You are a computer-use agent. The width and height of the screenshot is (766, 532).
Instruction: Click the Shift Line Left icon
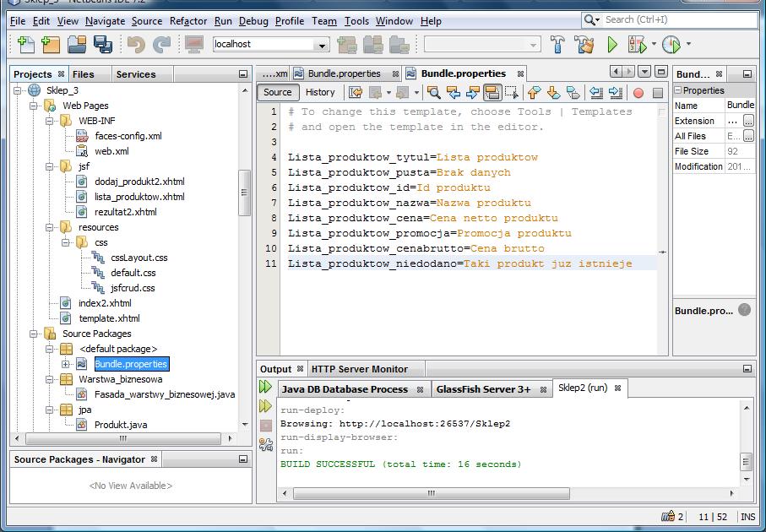pos(596,92)
